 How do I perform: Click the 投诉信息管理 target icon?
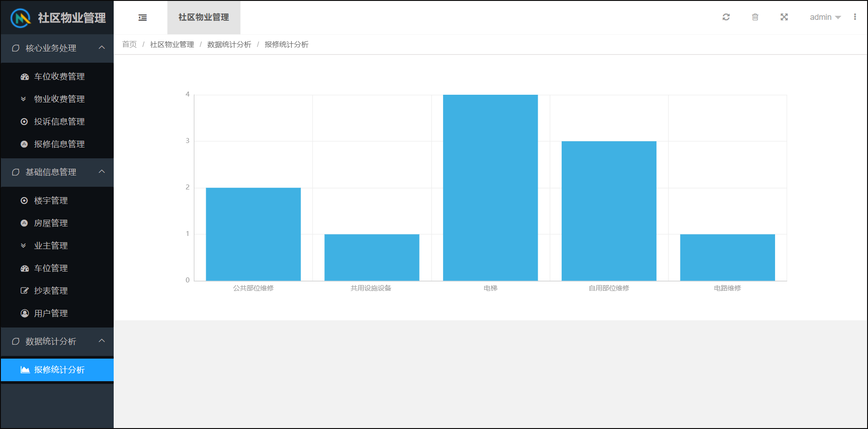click(x=24, y=122)
